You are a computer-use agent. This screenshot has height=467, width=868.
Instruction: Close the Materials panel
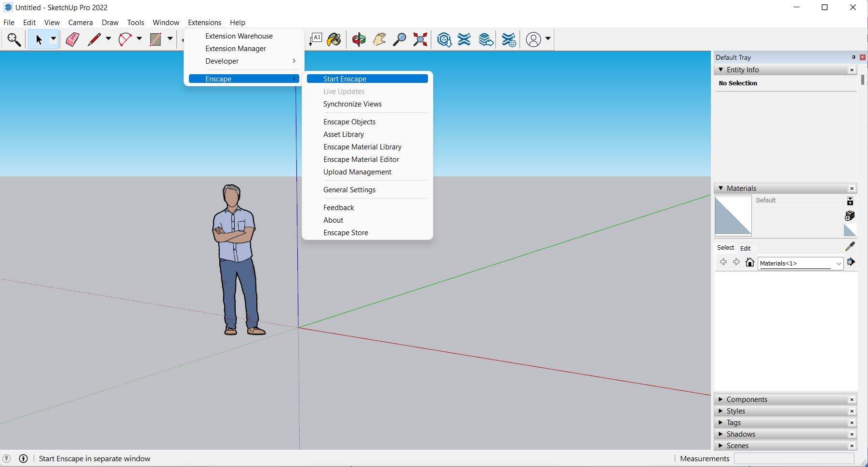tap(852, 188)
